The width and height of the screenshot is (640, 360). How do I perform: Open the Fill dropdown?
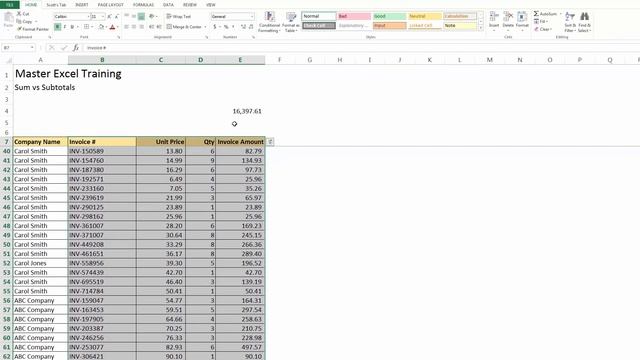click(x=540, y=21)
